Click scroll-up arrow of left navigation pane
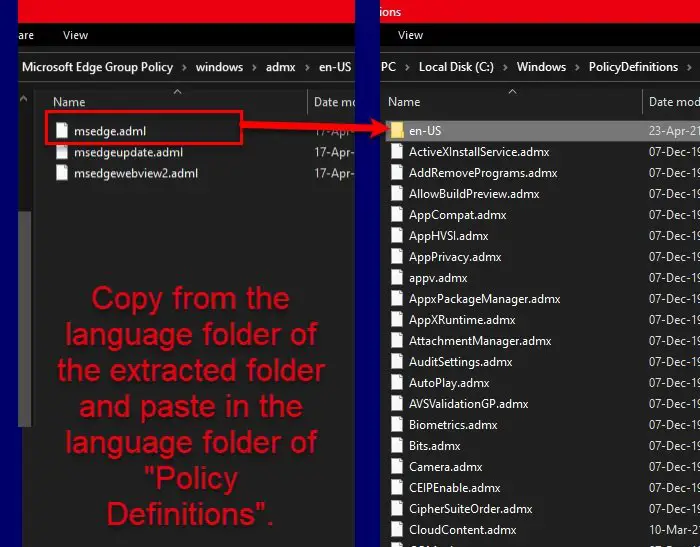 (x=24, y=99)
